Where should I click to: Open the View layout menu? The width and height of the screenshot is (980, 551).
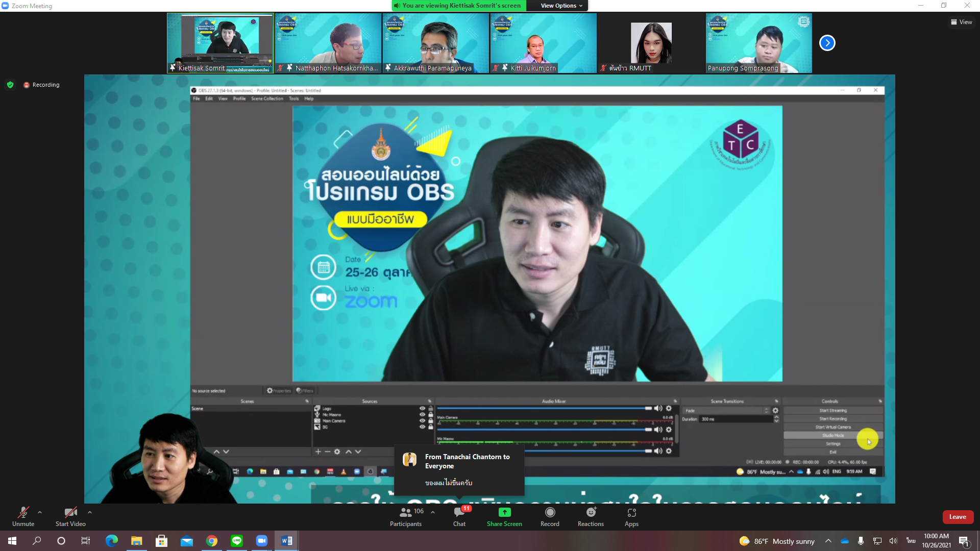pos(961,22)
